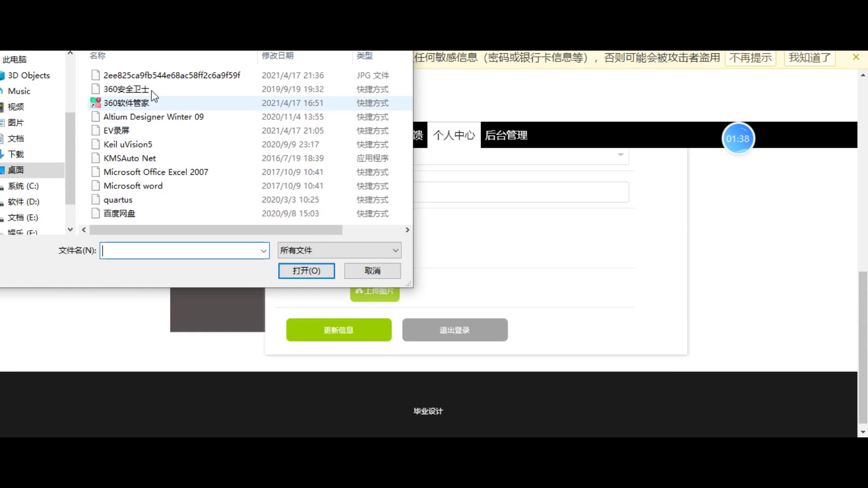Open 后台管理 menu item
868x488 pixels.
506,135
